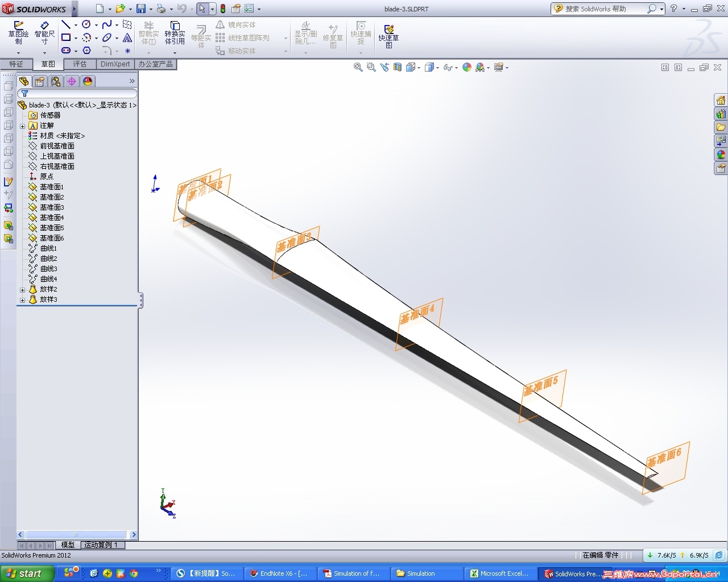This screenshot has height=582, width=728.
Task: Start the 草图绘制 sketch tool
Action: click(x=18, y=33)
